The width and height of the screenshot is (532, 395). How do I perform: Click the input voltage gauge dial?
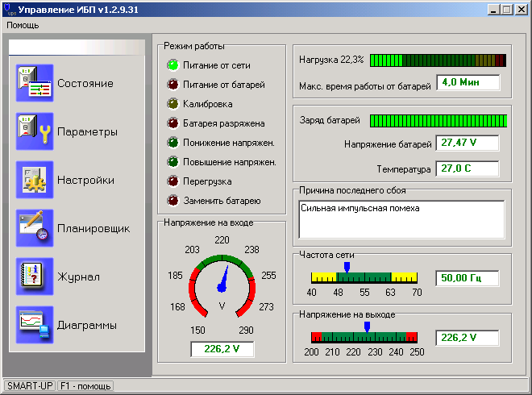(222, 286)
